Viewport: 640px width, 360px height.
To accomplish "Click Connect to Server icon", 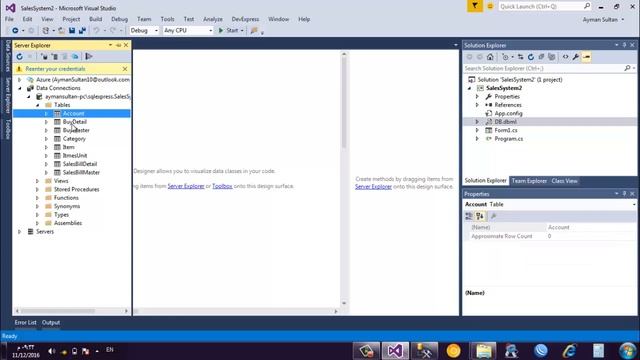I will [54, 57].
